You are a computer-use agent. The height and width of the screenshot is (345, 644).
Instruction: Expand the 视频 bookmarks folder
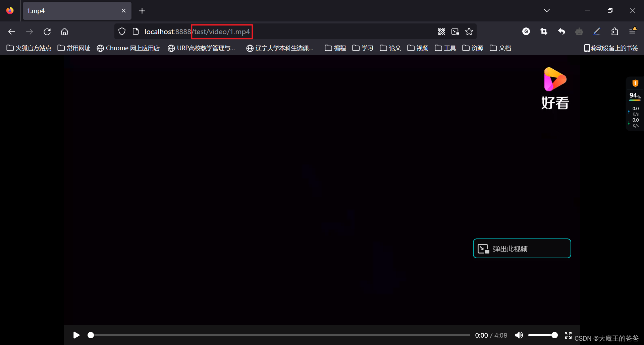point(417,48)
